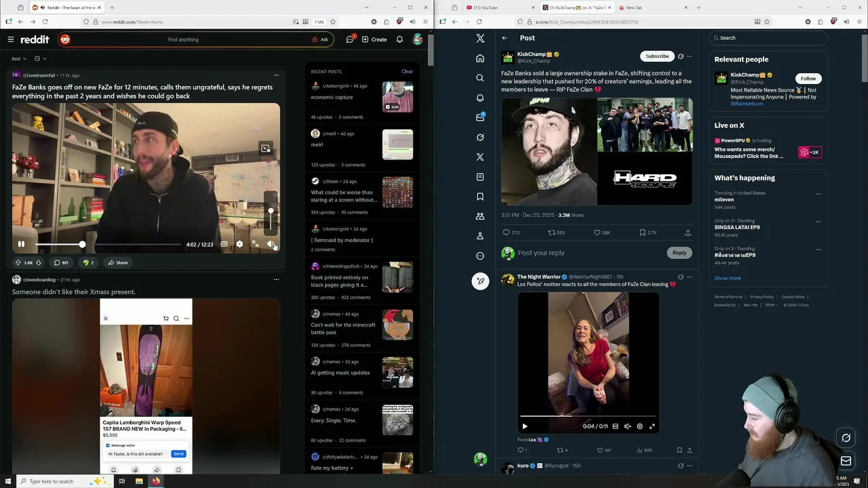Open Communities in X sidebar
868x488 pixels.
point(480,216)
